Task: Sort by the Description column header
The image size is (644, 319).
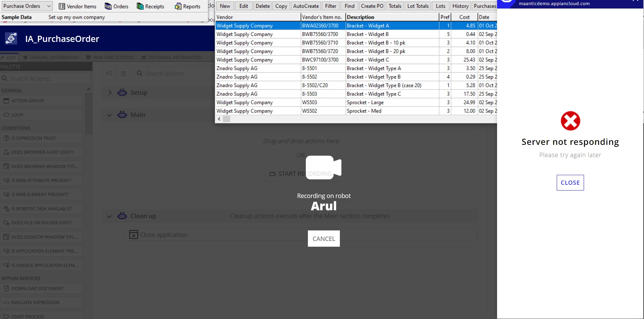Action: (392, 17)
